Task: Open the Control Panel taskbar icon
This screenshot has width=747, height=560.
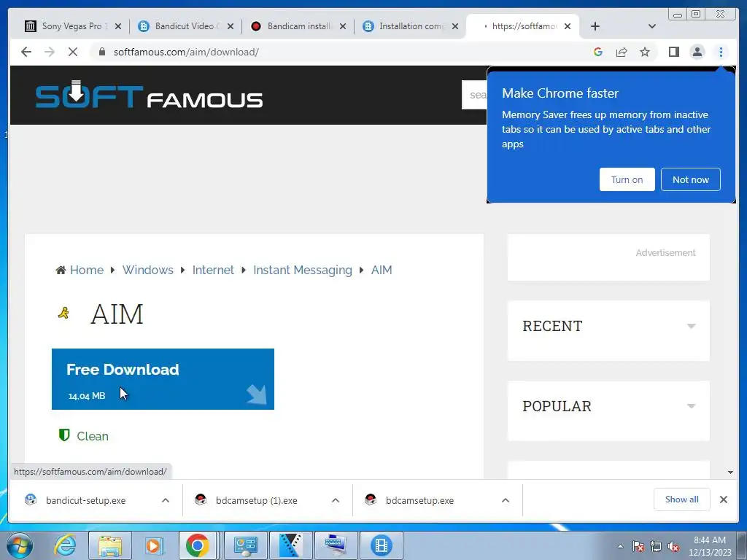Action: point(246,545)
